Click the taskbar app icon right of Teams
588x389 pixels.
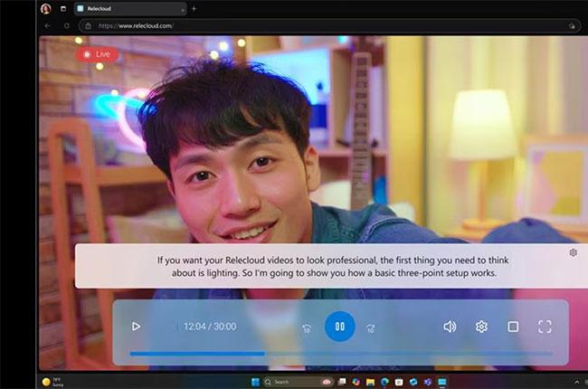442,382
